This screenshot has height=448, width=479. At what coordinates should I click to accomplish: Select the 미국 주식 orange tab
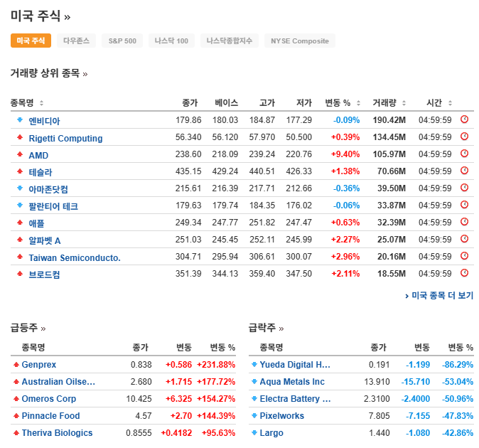click(x=31, y=41)
